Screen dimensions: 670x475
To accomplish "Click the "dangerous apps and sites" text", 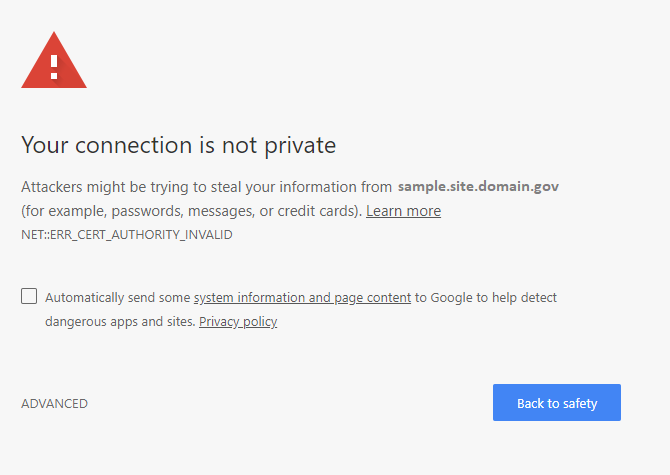I will click(120, 322).
